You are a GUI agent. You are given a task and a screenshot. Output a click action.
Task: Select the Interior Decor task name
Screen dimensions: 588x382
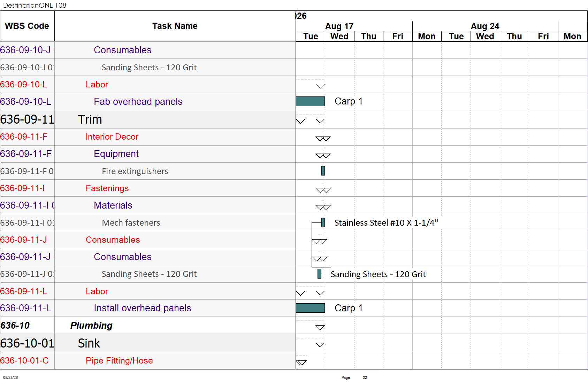[x=112, y=137]
